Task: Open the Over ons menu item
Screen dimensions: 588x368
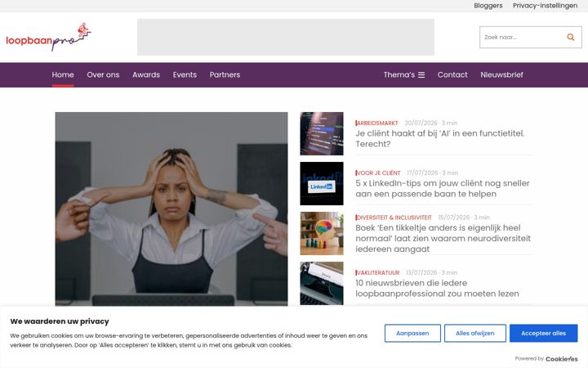Action: click(x=103, y=74)
